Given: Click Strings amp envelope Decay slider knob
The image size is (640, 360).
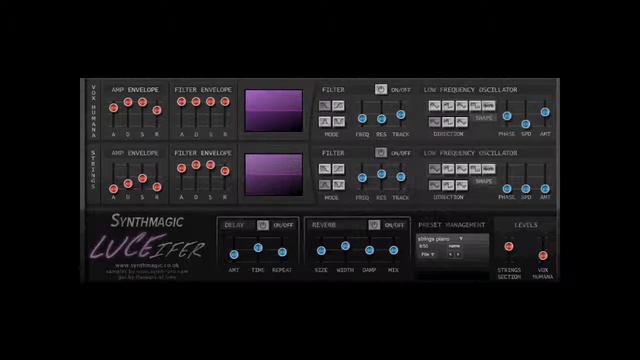Looking at the screenshot, I should 128,184.
